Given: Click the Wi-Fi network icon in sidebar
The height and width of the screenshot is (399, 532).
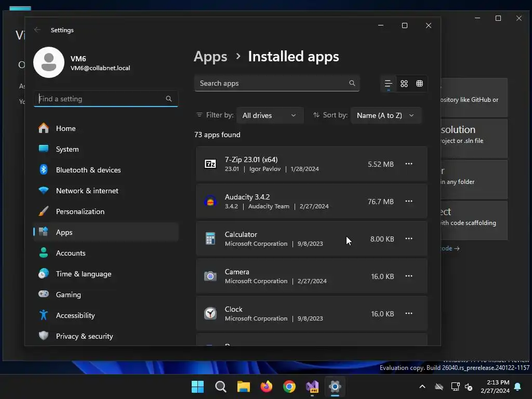Looking at the screenshot, I should click(x=44, y=190).
